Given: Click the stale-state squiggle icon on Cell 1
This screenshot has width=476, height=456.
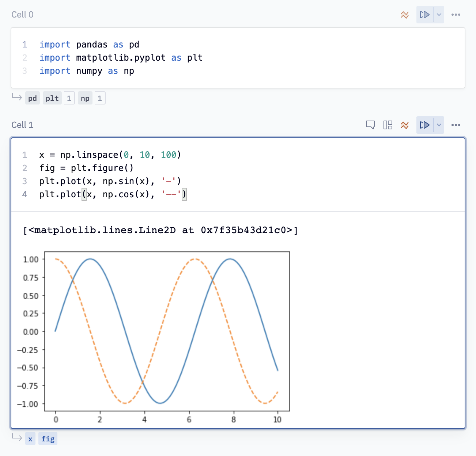Looking at the screenshot, I should 405,125.
